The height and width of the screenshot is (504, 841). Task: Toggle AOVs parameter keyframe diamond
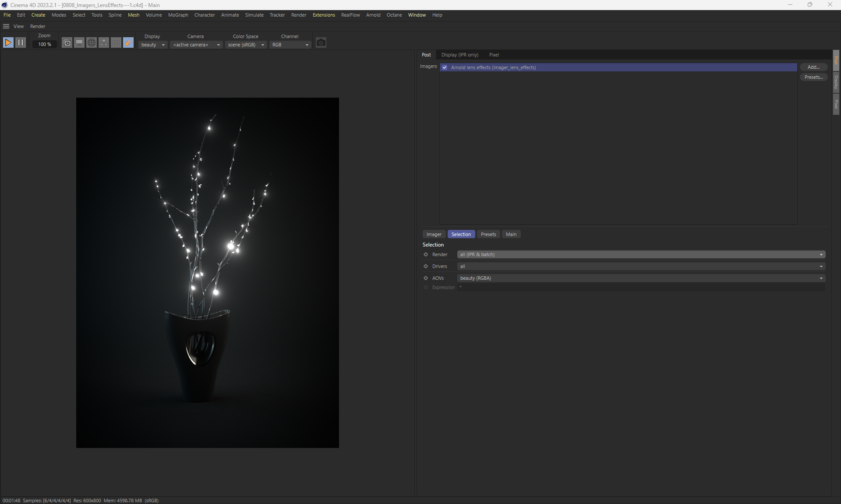coord(426,278)
